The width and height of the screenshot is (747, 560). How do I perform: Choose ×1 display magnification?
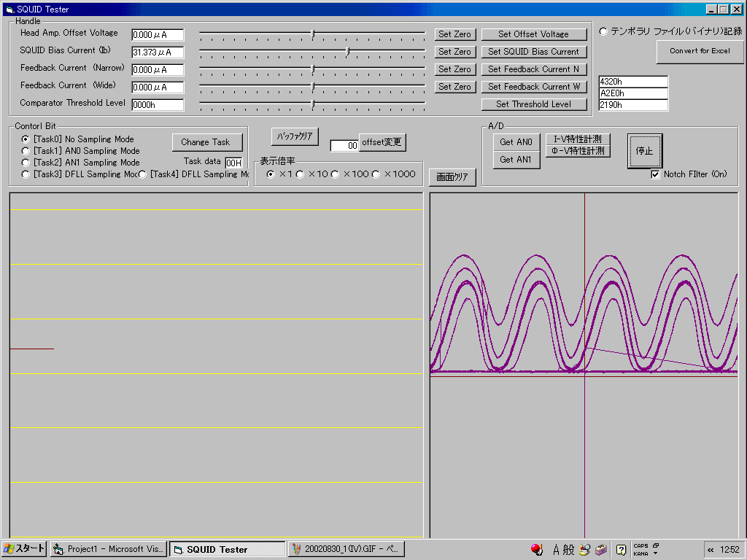pos(271,174)
